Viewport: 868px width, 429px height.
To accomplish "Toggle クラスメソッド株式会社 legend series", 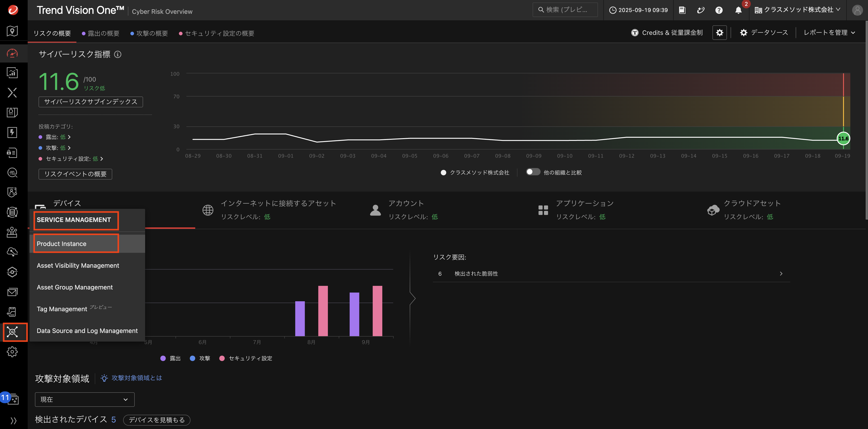I will point(475,173).
